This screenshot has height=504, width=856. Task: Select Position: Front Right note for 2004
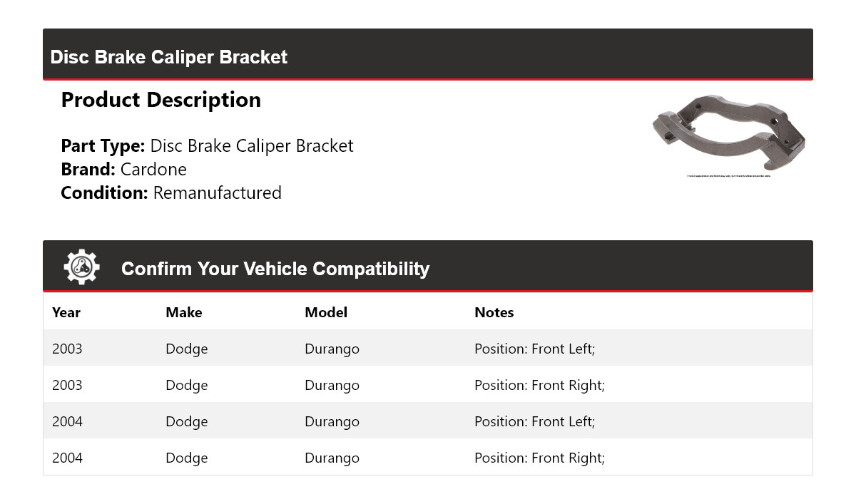pyautogui.click(x=539, y=458)
